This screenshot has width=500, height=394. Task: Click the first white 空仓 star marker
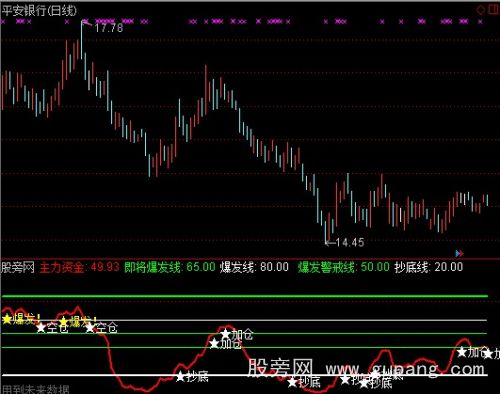pos(41,328)
